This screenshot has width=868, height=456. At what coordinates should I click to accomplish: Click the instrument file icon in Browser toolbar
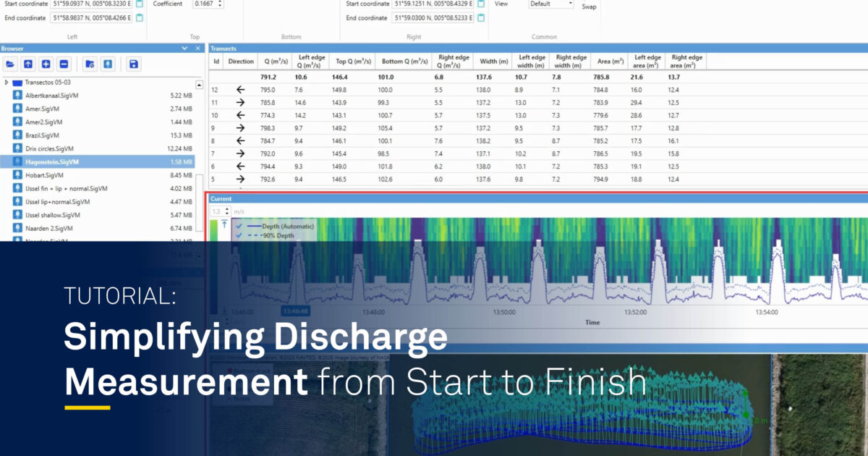tap(107, 64)
